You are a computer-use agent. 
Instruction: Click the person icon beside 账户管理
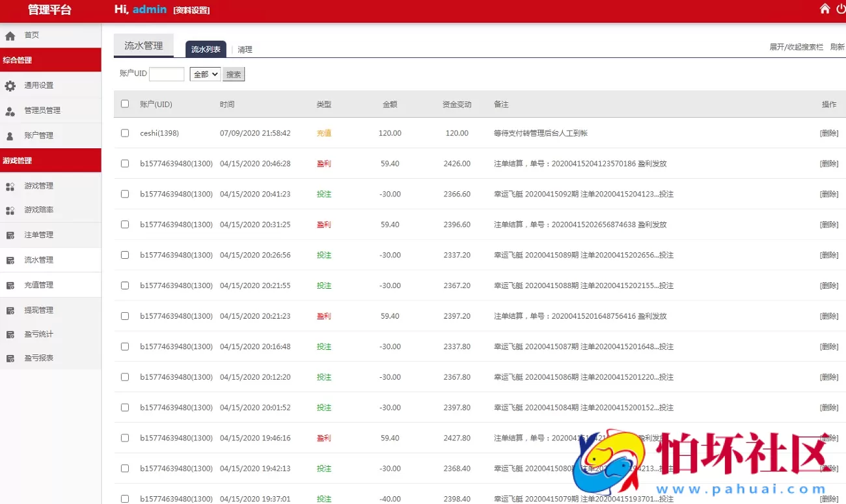click(10, 136)
